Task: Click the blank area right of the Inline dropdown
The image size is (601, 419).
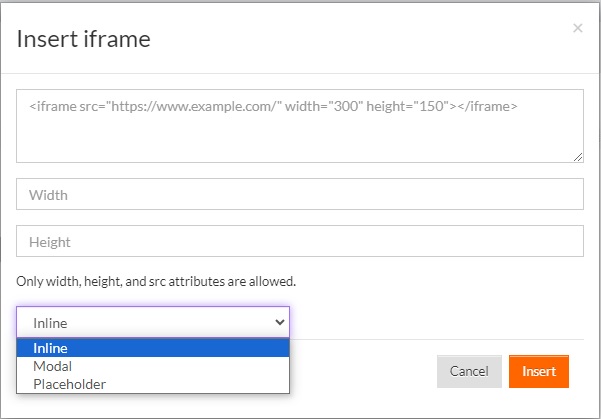Action: (437, 322)
